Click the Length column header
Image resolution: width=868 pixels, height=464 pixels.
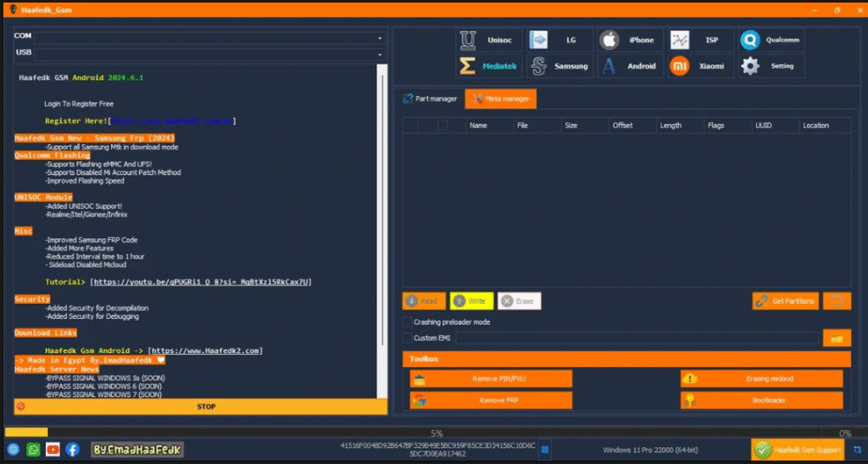[680, 126]
